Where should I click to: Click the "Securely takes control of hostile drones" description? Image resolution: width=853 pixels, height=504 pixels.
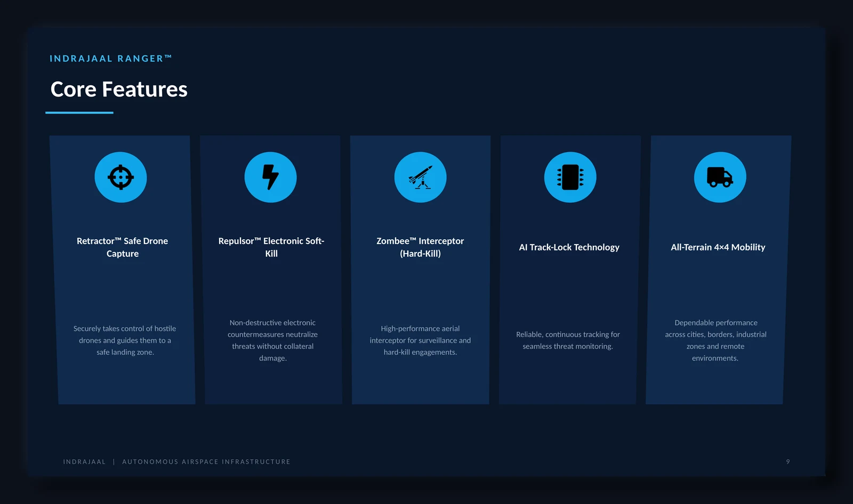click(x=125, y=340)
